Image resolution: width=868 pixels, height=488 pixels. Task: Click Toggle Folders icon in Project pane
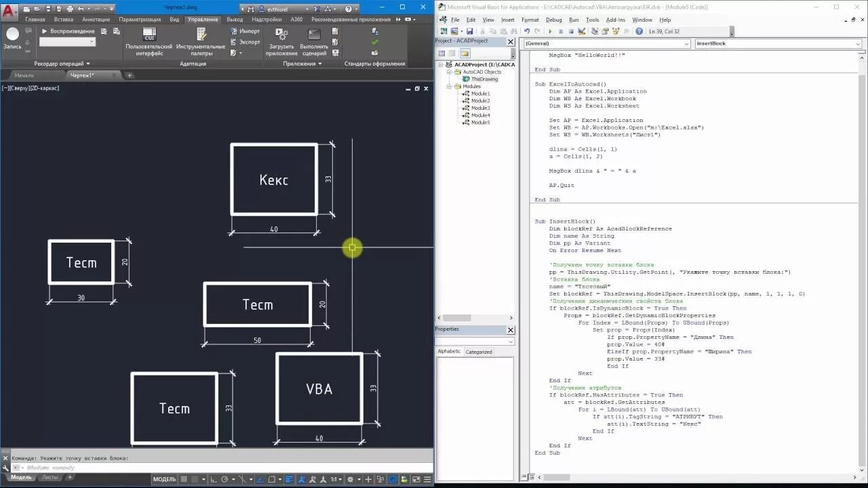point(465,53)
